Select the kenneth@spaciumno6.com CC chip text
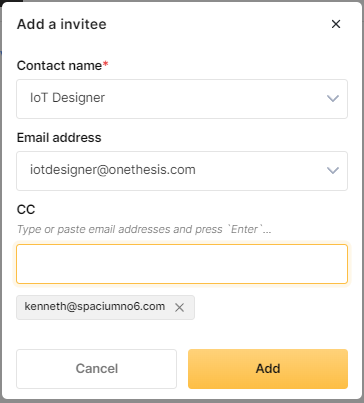Screen dimensions: 364x403 click(x=95, y=306)
